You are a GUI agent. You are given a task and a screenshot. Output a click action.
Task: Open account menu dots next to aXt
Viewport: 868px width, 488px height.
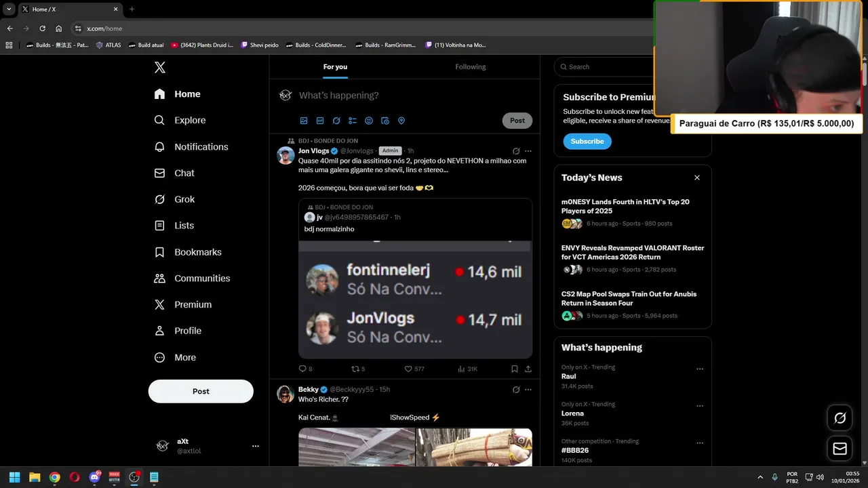pos(256,446)
